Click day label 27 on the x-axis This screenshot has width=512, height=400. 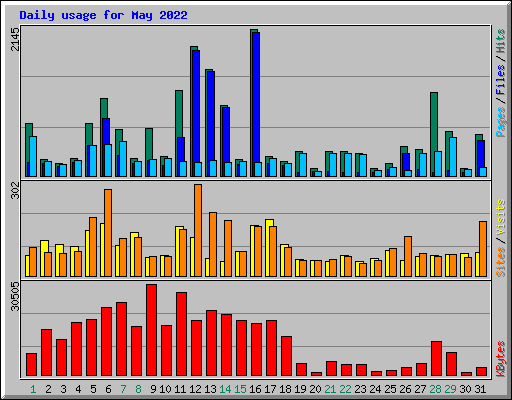(420, 389)
